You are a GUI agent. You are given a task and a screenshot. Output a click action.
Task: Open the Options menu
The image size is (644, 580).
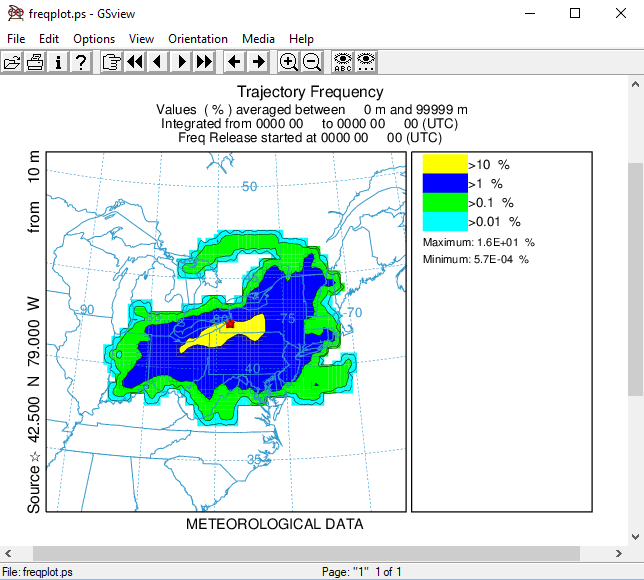coord(94,39)
